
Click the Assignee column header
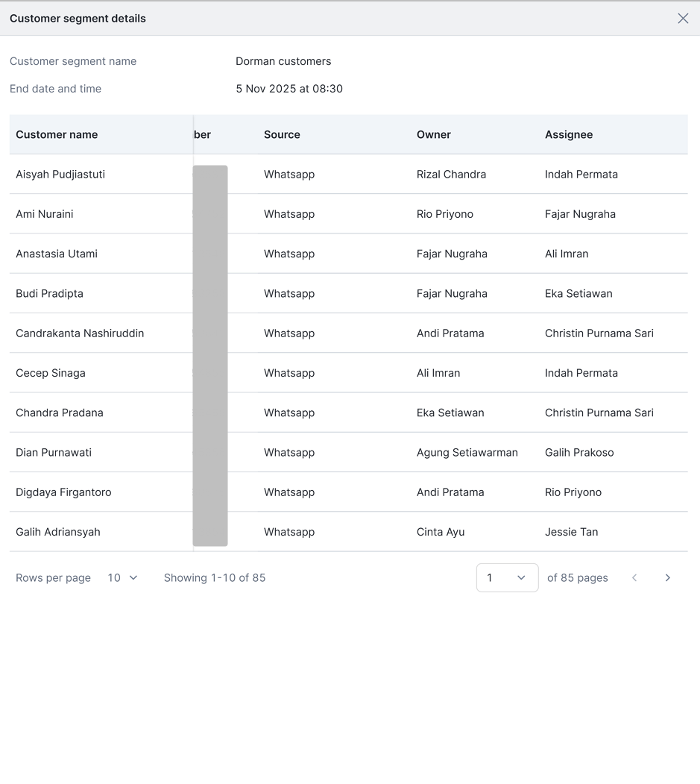point(569,134)
